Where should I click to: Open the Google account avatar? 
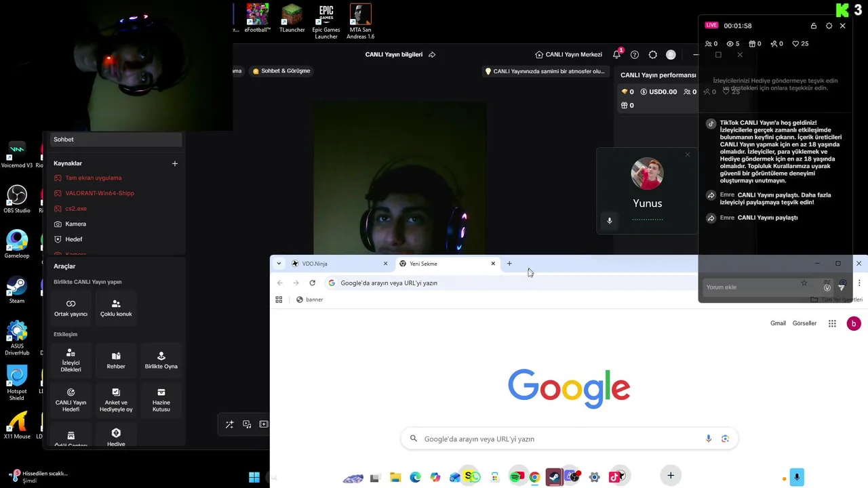(854, 324)
